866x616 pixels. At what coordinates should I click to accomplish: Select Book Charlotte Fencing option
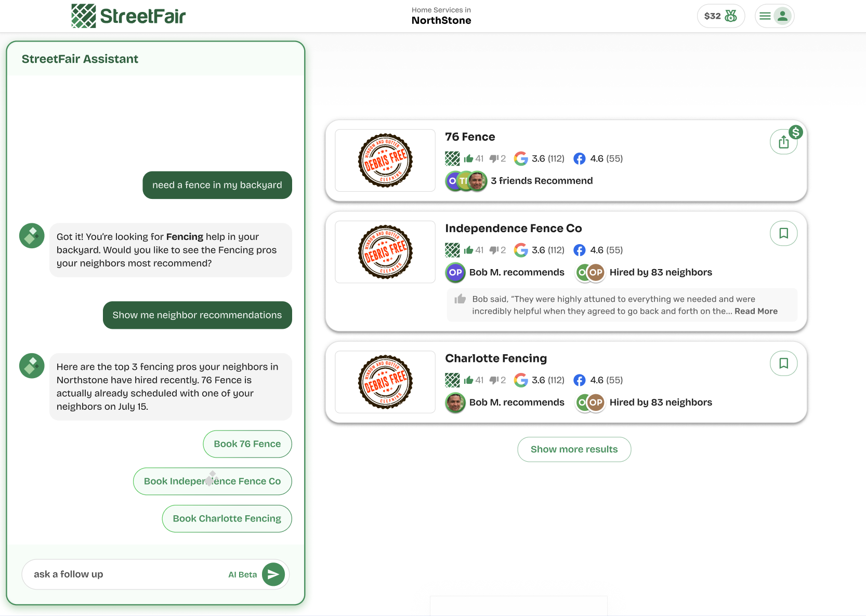coord(227,519)
